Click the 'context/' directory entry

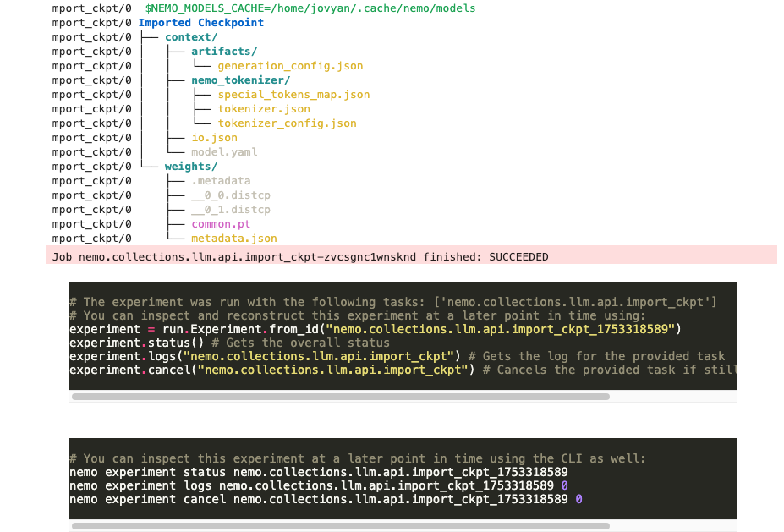[x=191, y=37]
